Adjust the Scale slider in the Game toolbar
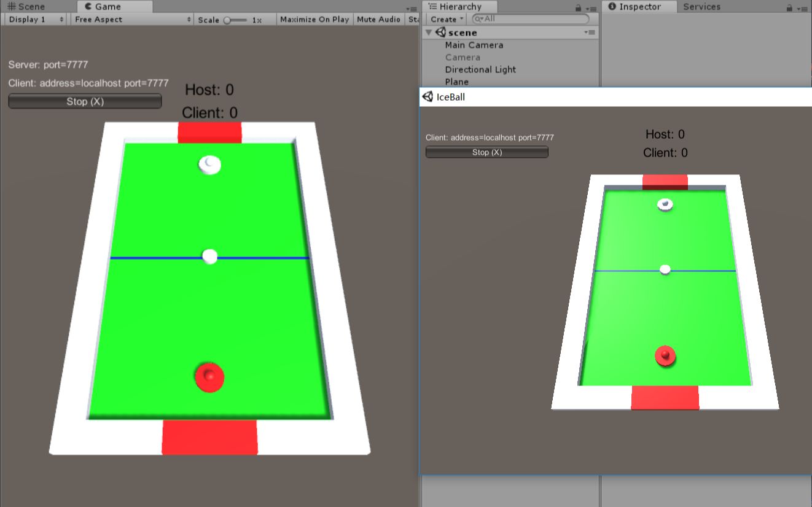This screenshot has height=507, width=812. [x=228, y=19]
